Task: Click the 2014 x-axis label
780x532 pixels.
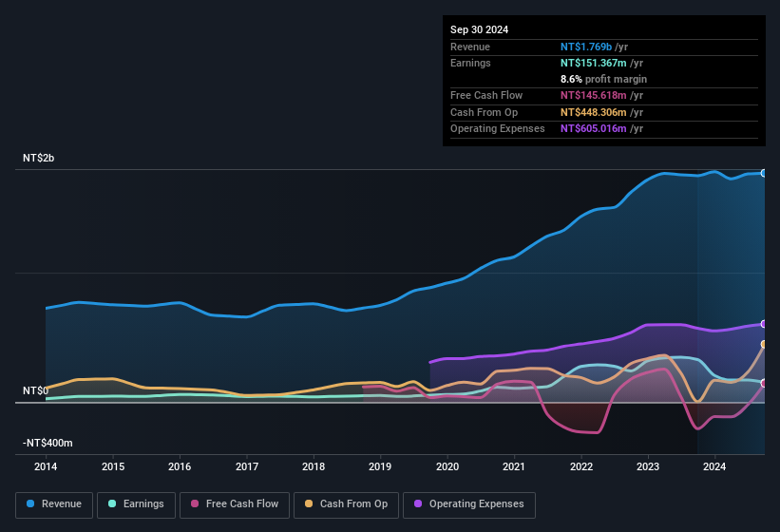Action: click(x=46, y=466)
